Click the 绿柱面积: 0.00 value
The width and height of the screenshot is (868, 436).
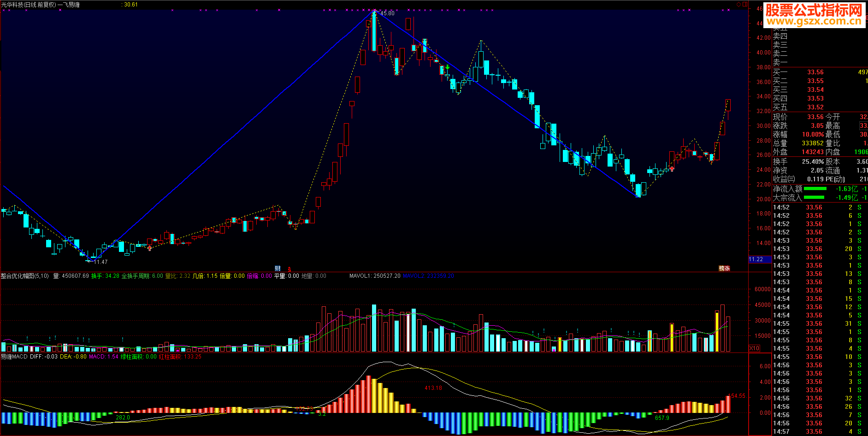point(139,357)
